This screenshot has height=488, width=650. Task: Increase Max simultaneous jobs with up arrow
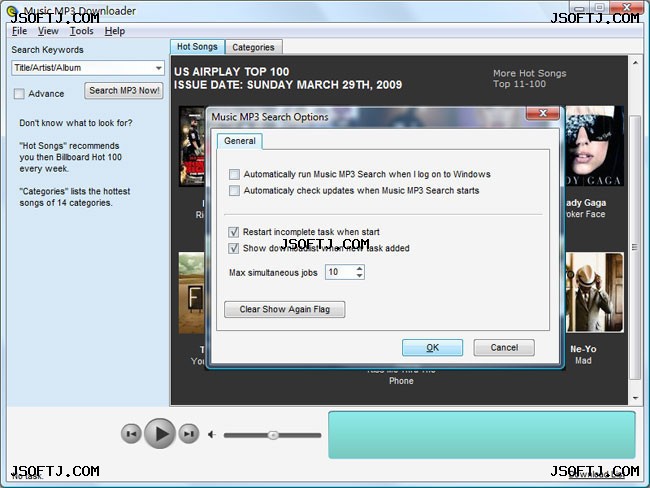359,269
